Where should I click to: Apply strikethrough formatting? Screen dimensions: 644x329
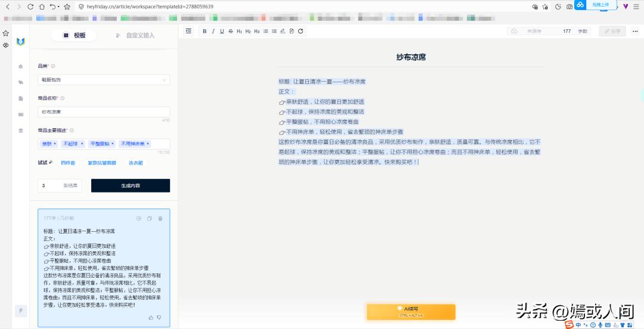point(230,31)
